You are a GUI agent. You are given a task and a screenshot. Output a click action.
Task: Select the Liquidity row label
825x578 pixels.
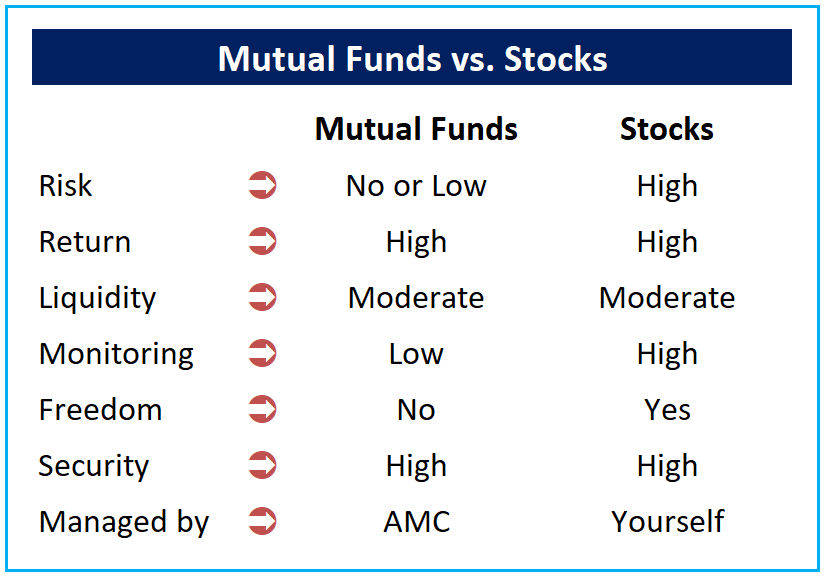point(97,298)
